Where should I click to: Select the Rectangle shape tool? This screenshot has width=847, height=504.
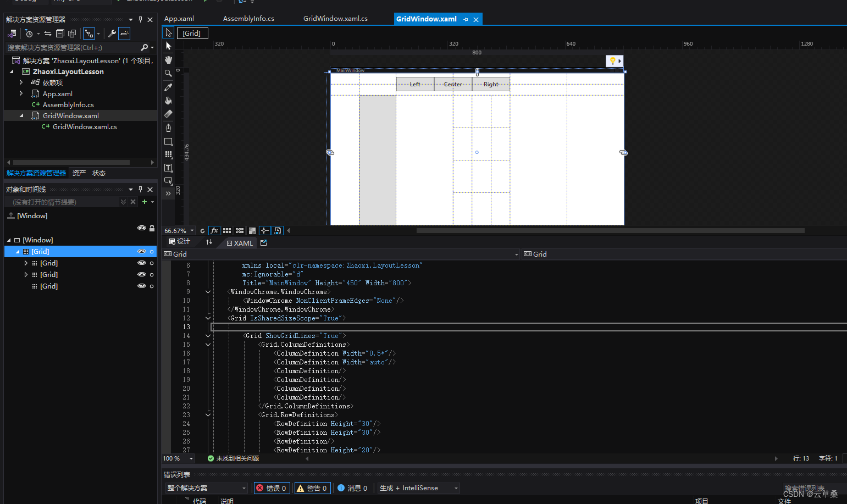click(168, 142)
